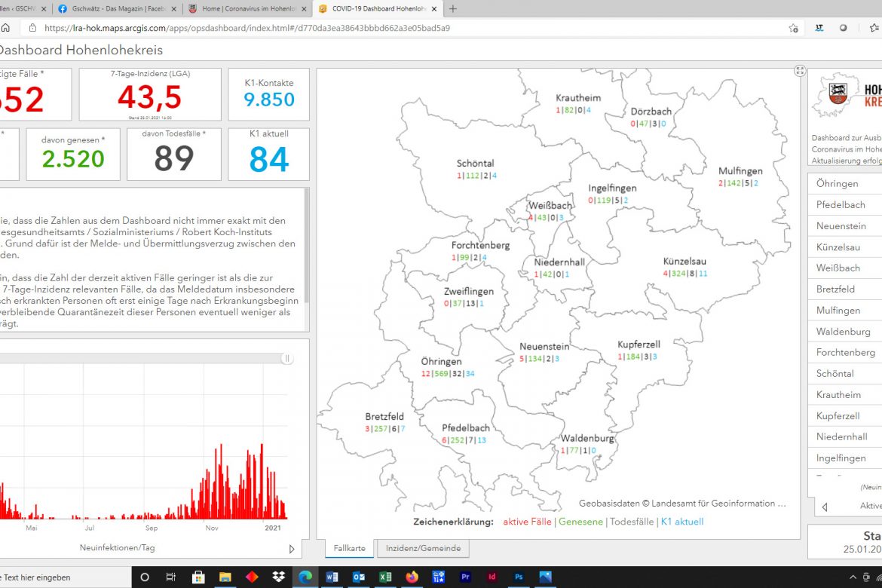Click the chart time range slider handle
The height and width of the screenshot is (588, 882).
287,359
